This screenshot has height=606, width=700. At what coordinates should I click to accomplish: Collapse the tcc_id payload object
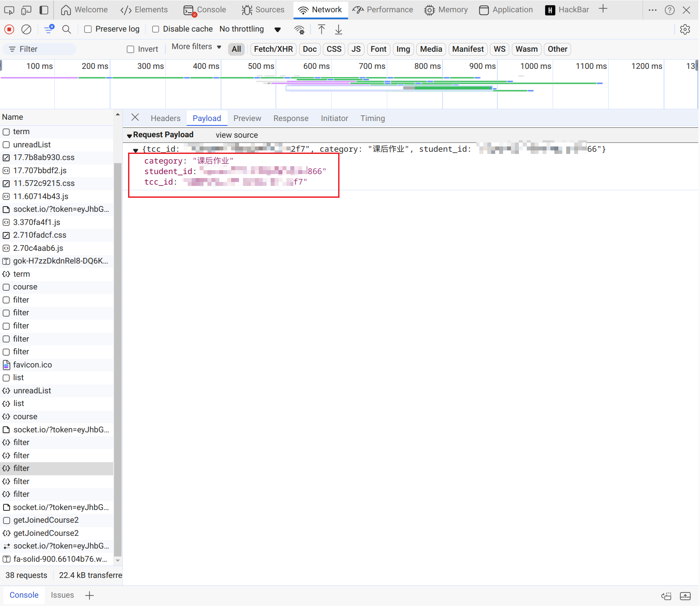[x=136, y=150]
